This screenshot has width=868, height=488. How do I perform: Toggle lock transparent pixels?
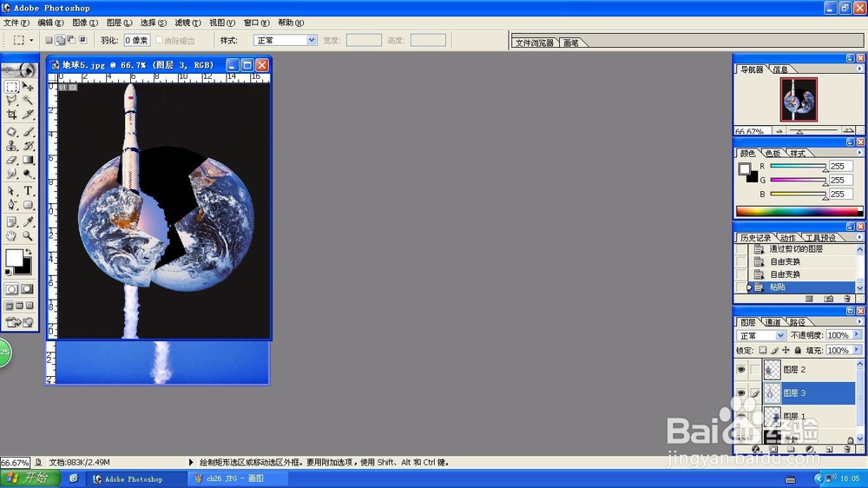tap(763, 350)
